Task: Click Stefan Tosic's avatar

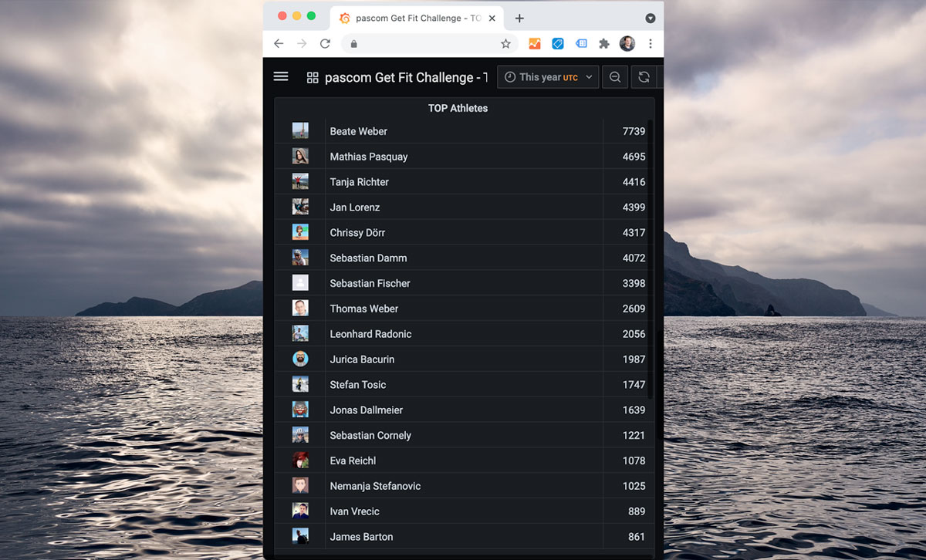Action: [x=300, y=384]
